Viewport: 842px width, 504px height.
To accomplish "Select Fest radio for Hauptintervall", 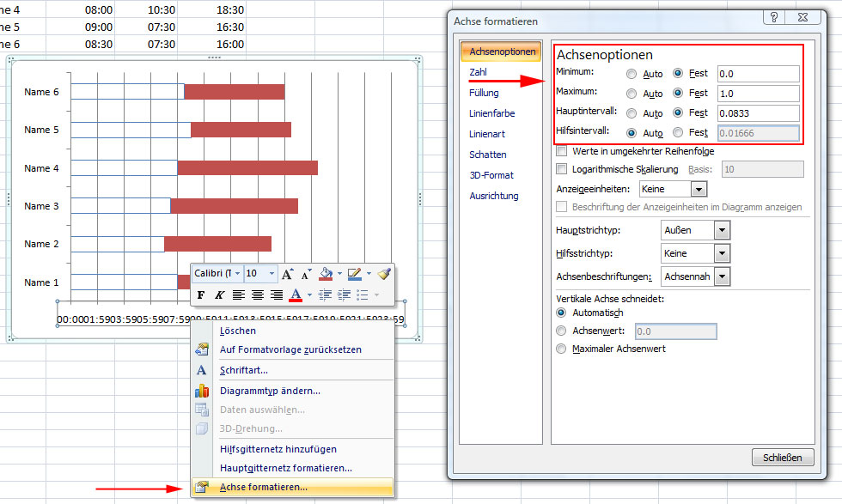I will coord(678,112).
